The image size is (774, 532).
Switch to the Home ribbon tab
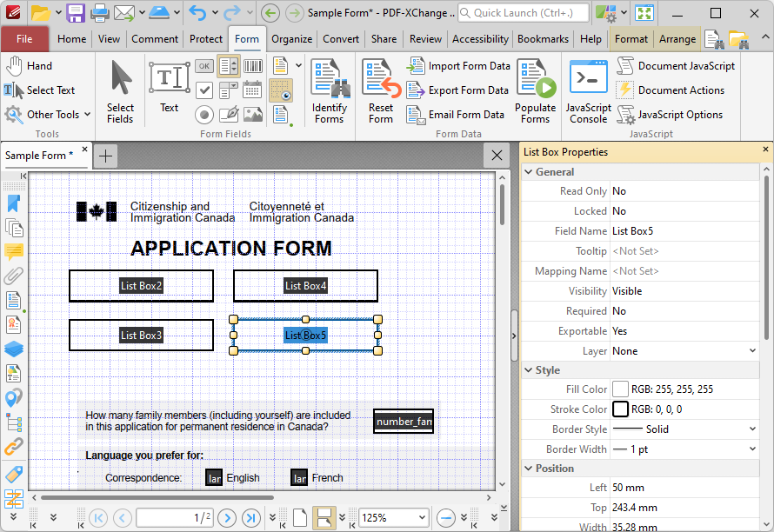pos(71,39)
